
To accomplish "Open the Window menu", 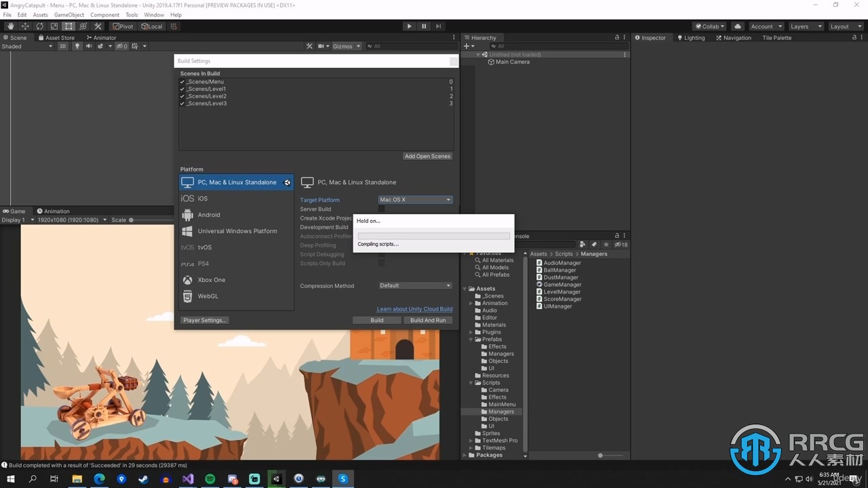I will coord(154,14).
